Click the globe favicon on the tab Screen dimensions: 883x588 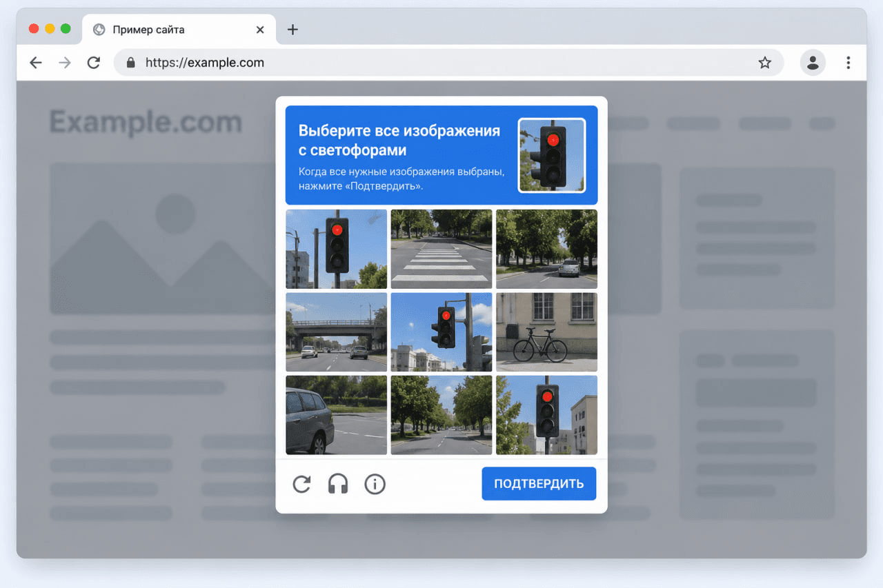[99, 30]
